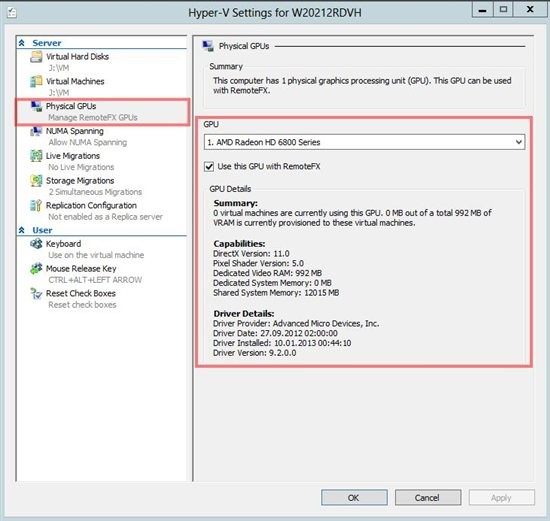
Task: Select Mouse Release Key setting
Action: 81,269
